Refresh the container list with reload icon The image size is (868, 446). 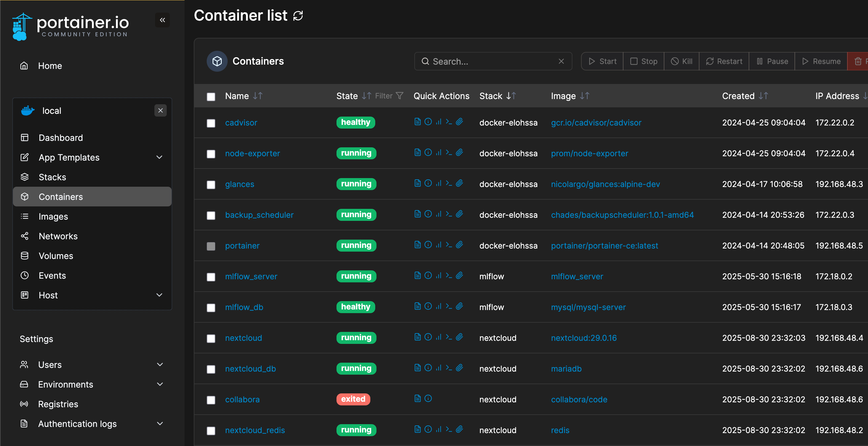[x=298, y=16]
